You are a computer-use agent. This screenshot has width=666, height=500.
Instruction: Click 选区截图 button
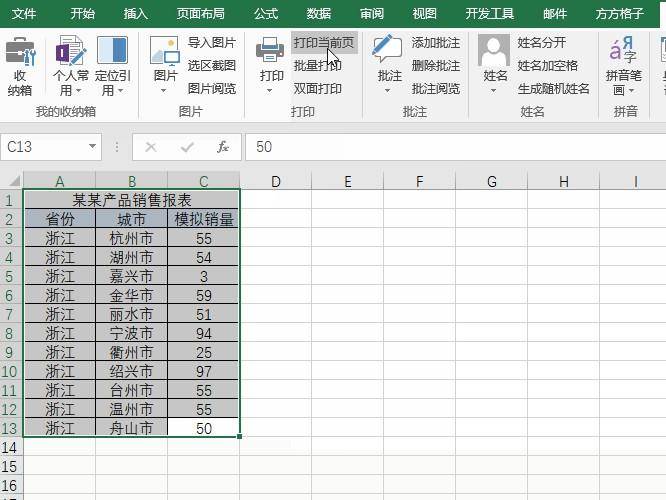tap(212, 65)
